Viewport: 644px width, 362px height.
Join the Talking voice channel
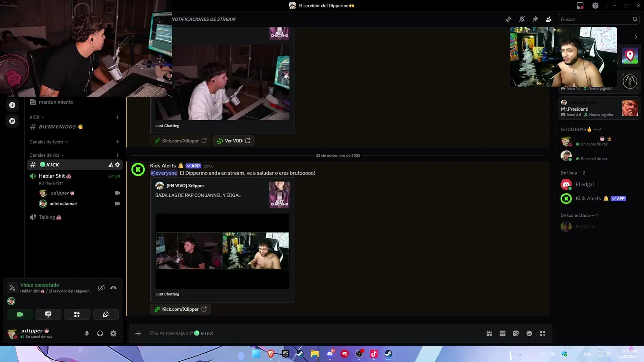(x=74, y=217)
